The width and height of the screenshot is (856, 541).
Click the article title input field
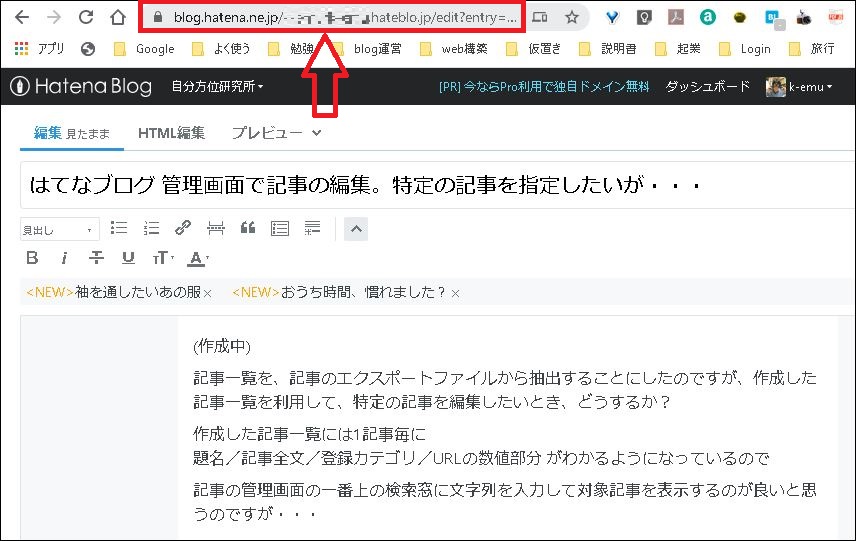click(437, 185)
